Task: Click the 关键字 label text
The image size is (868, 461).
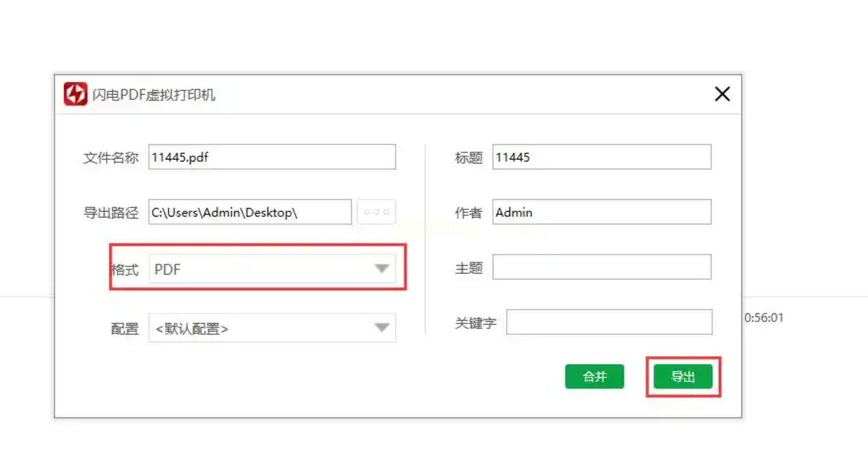Action: coord(475,323)
